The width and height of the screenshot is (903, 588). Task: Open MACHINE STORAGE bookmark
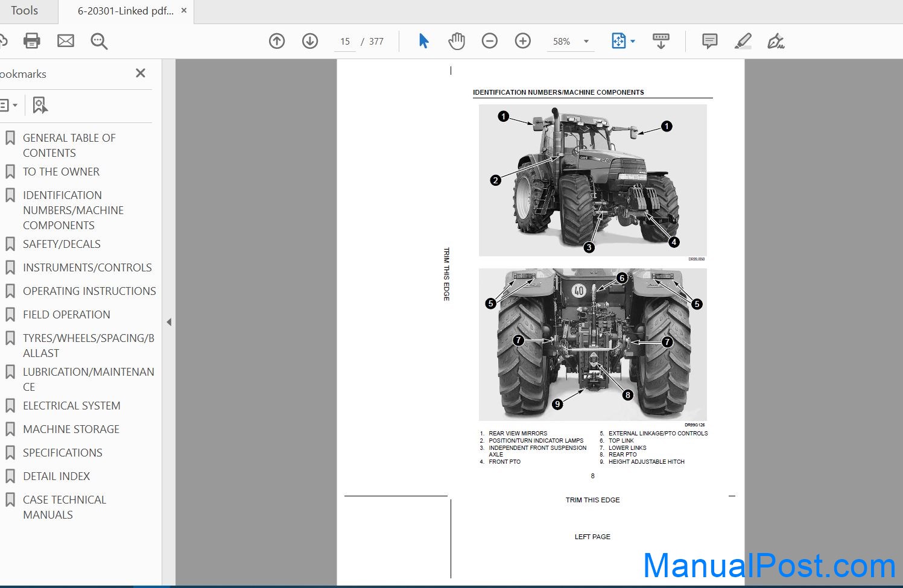71,429
